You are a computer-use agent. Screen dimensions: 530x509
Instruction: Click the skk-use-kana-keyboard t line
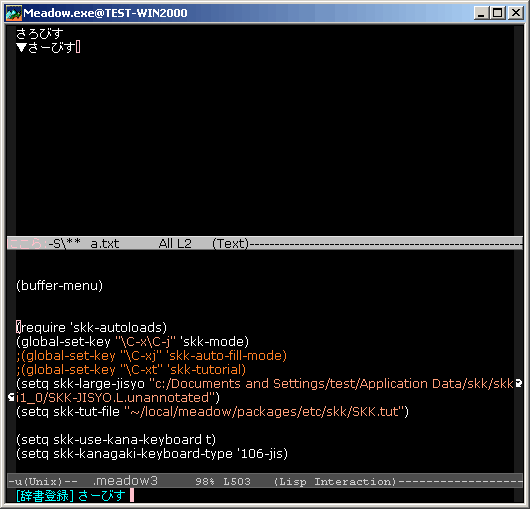[116, 440]
